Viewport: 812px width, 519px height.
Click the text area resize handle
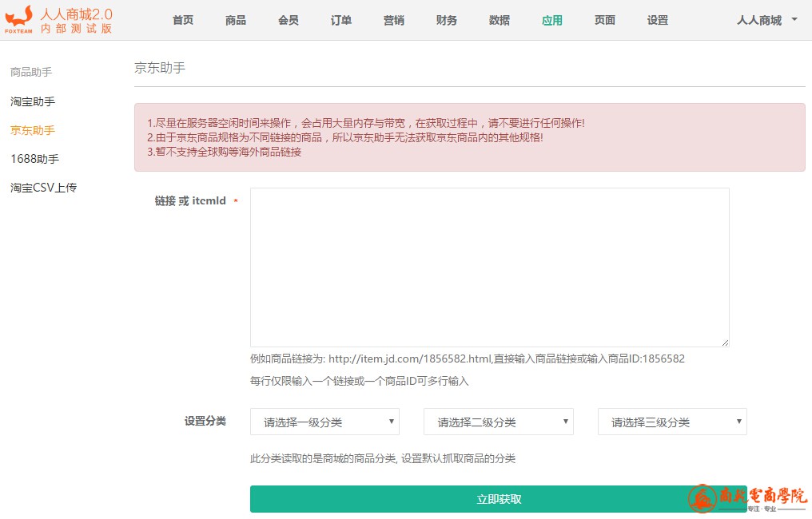pyautogui.click(x=725, y=343)
